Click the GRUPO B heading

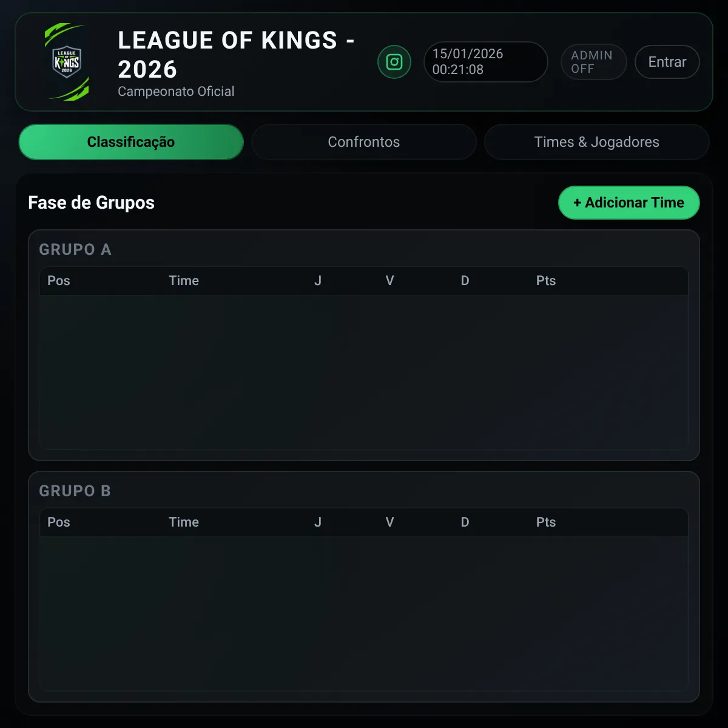pos(75,491)
